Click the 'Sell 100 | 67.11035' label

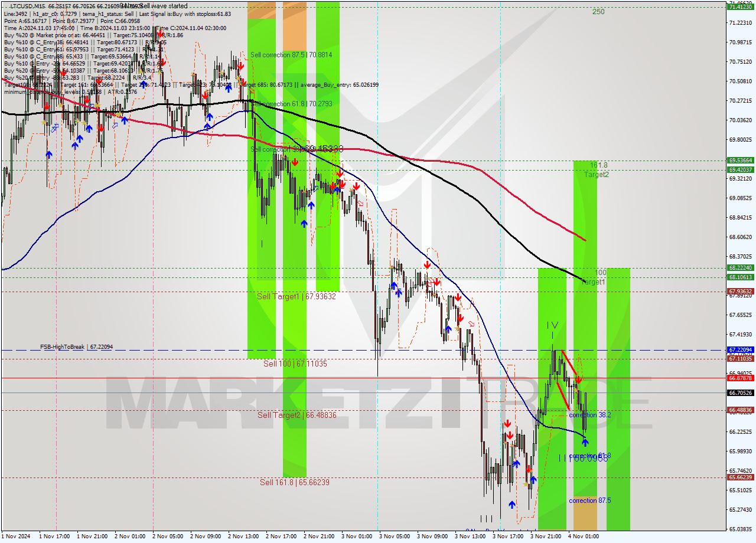[x=295, y=364]
